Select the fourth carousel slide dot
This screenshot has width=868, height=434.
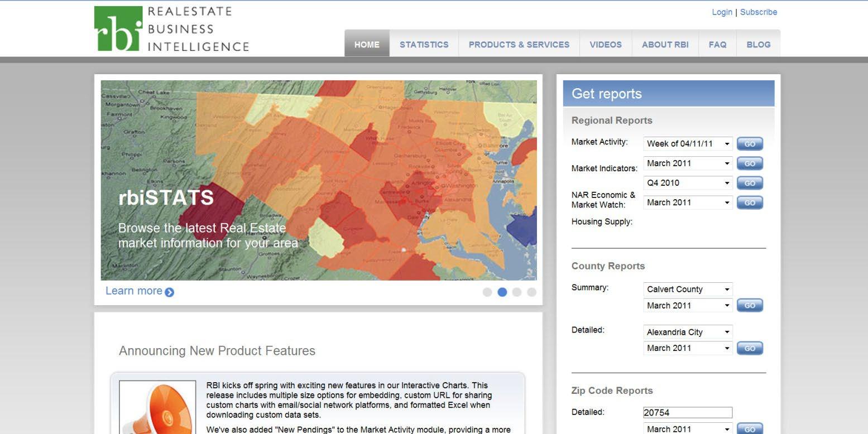click(531, 292)
